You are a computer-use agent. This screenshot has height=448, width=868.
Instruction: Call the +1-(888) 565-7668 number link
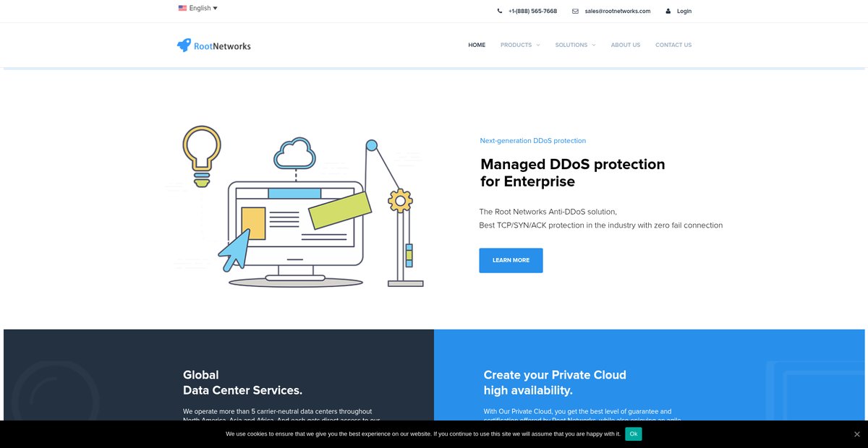[x=532, y=11]
